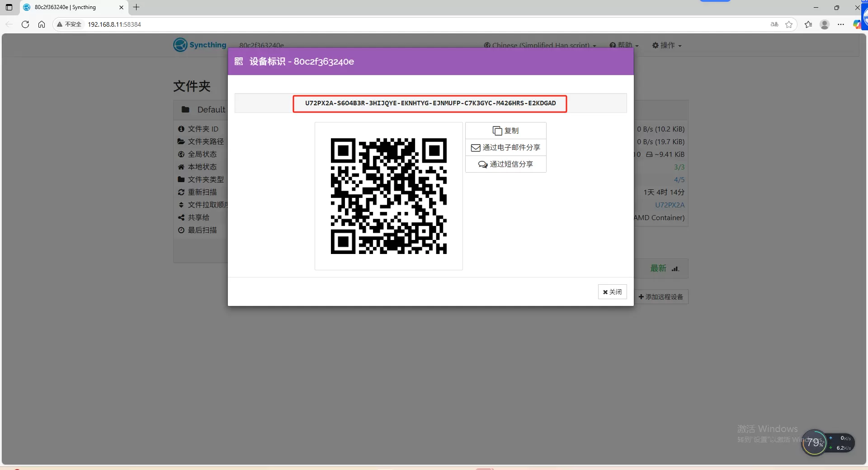This screenshot has width=868, height=470.
Task: Click the device ID QR code
Action: (388, 196)
